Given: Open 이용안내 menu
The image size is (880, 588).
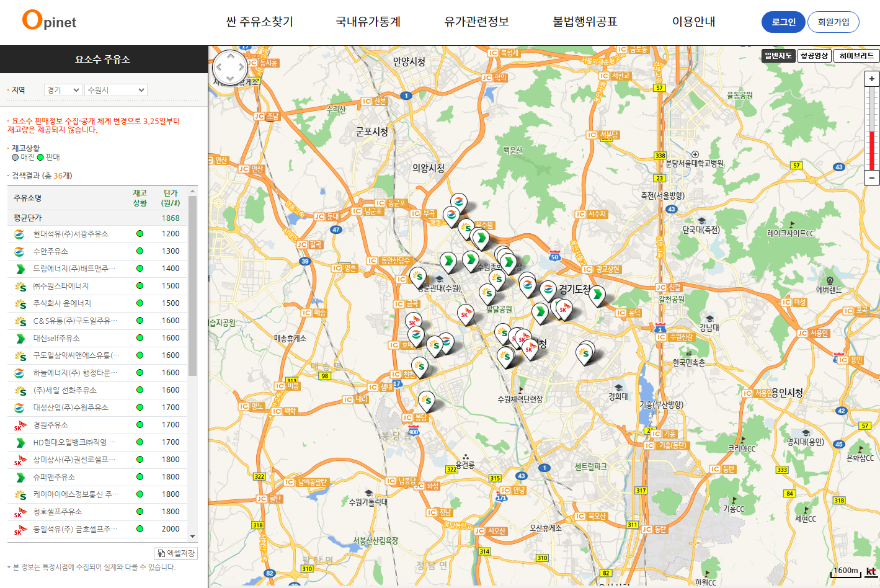Looking at the screenshot, I should tap(693, 22).
